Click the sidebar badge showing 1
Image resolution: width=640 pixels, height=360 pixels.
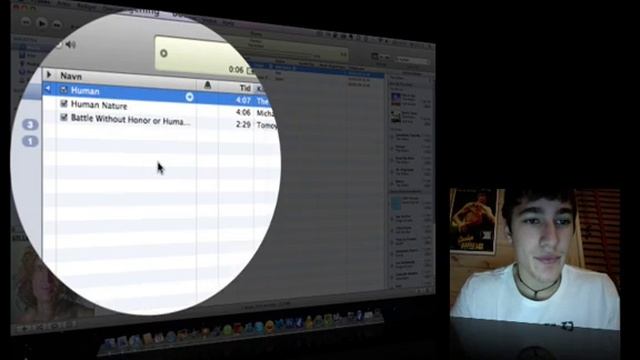pyautogui.click(x=30, y=141)
